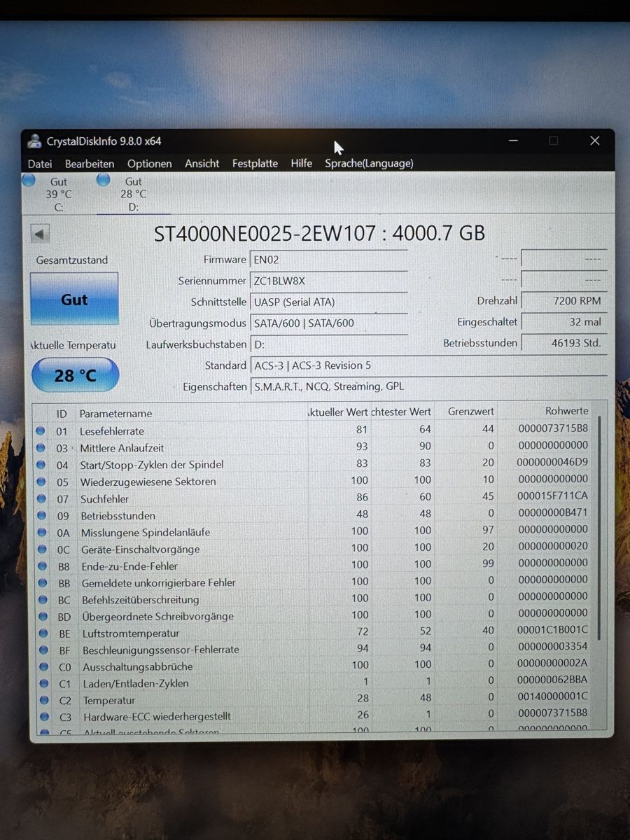
Task: Open the Sprache(Language) menu
Action: 369,163
